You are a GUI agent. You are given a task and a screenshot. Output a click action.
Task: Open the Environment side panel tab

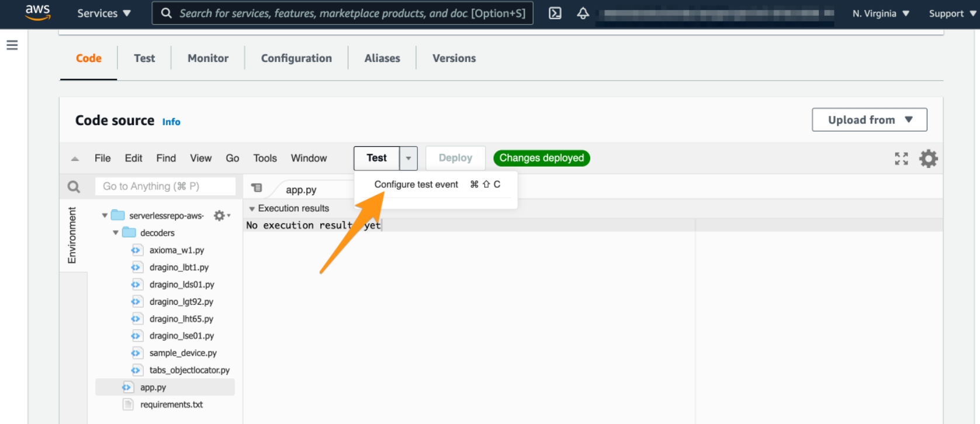[x=72, y=235]
